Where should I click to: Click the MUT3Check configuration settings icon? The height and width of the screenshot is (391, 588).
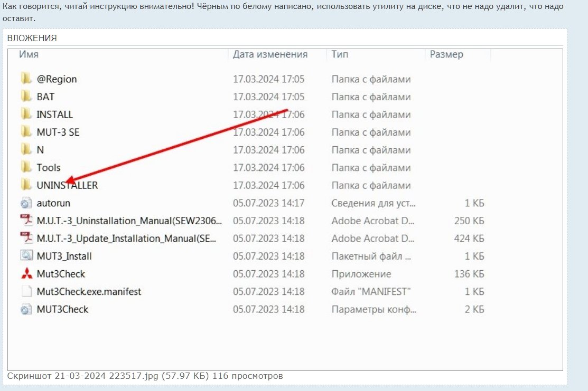point(26,309)
